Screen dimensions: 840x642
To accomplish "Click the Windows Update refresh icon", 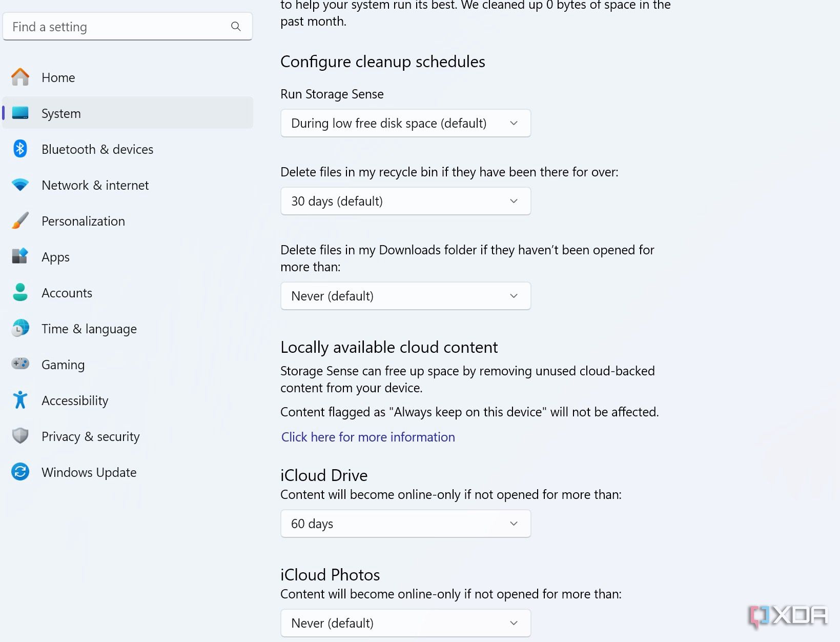I will pyautogui.click(x=21, y=472).
